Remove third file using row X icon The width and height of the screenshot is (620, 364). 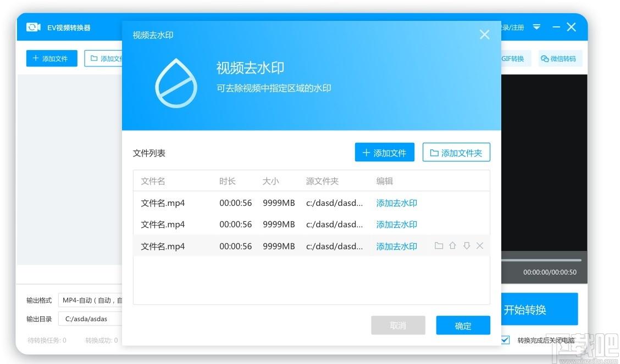[480, 246]
